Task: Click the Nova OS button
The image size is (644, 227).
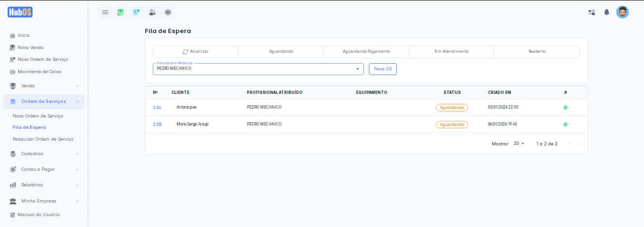Action: 383,69
